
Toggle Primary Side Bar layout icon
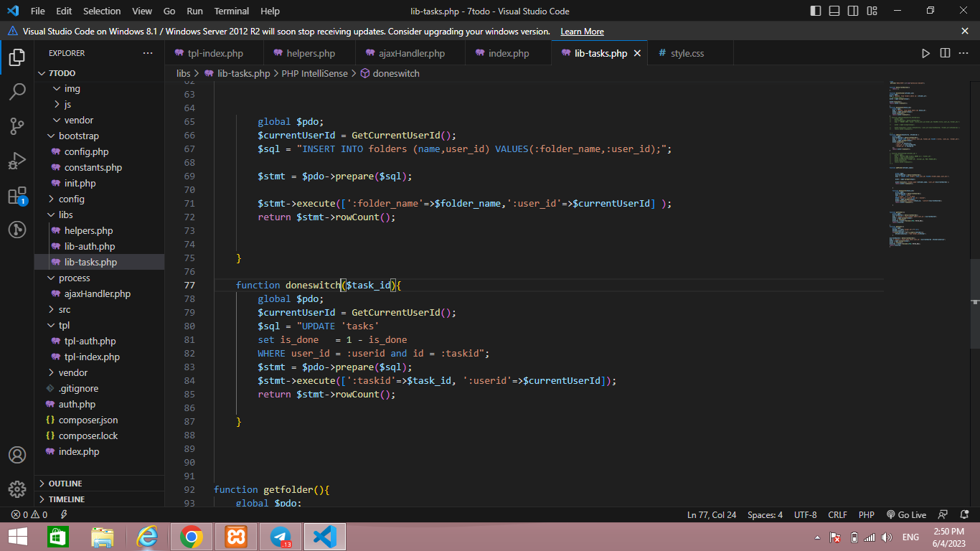click(816, 11)
